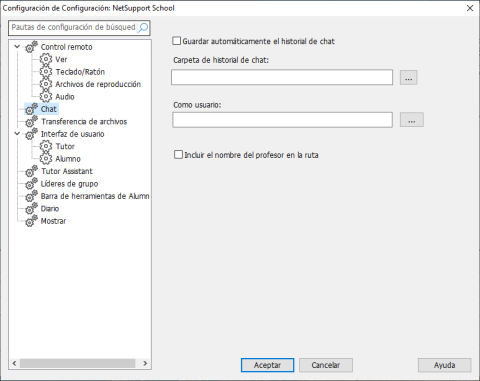Open Archivos de reproducción settings
Image resolution: width=480 pixels, height=381 pixels.
pyautogui.click(x=98, y=84)
